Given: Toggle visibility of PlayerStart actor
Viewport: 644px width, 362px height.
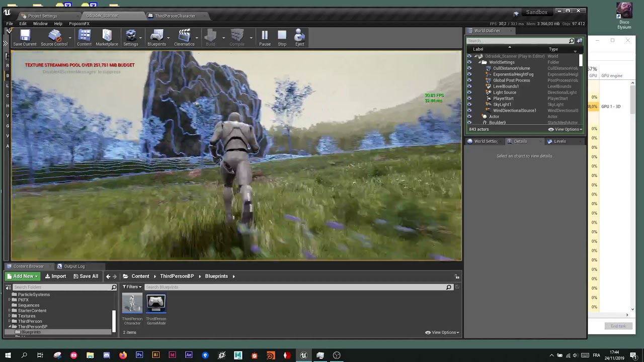Looking at the screenshot, I should [x=469, y=99].
